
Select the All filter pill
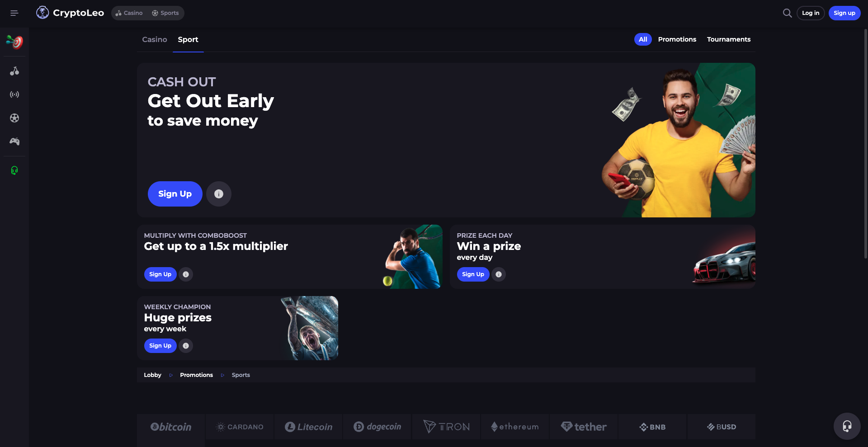point(643,39)
